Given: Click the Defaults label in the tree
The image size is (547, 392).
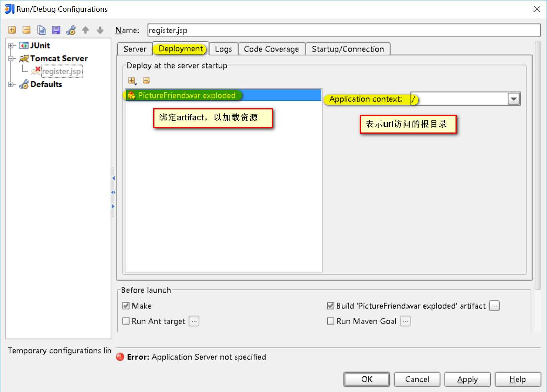Looking at the screenshot, I should pos(46,84).
